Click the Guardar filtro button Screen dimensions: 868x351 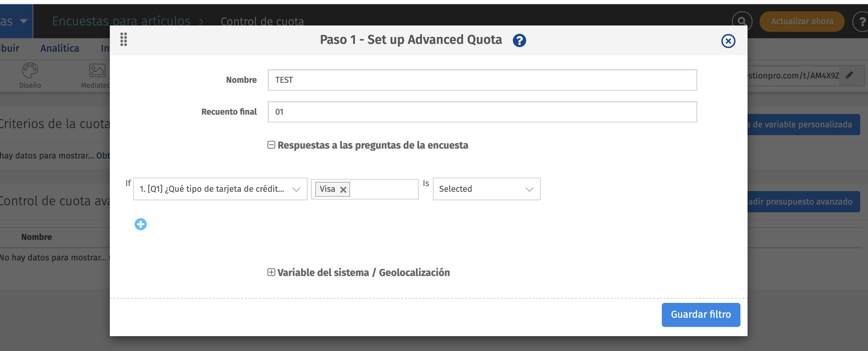(x=701, y=315)
